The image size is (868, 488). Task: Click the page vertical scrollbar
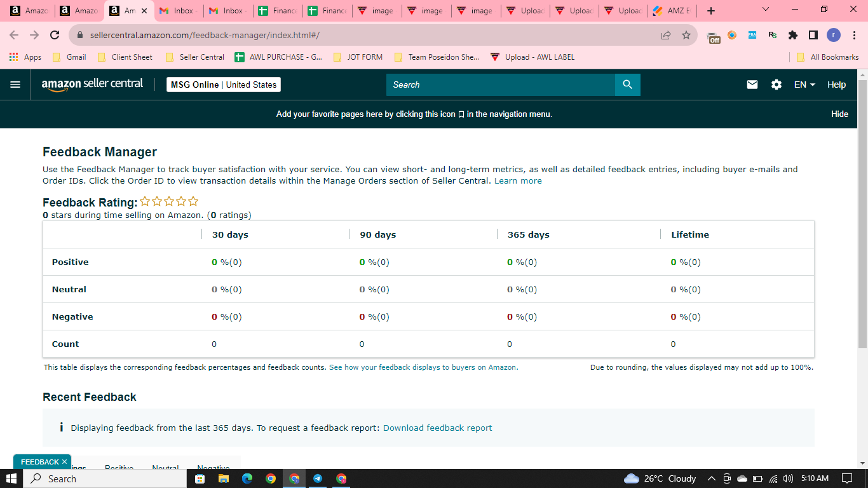[862, 214]
